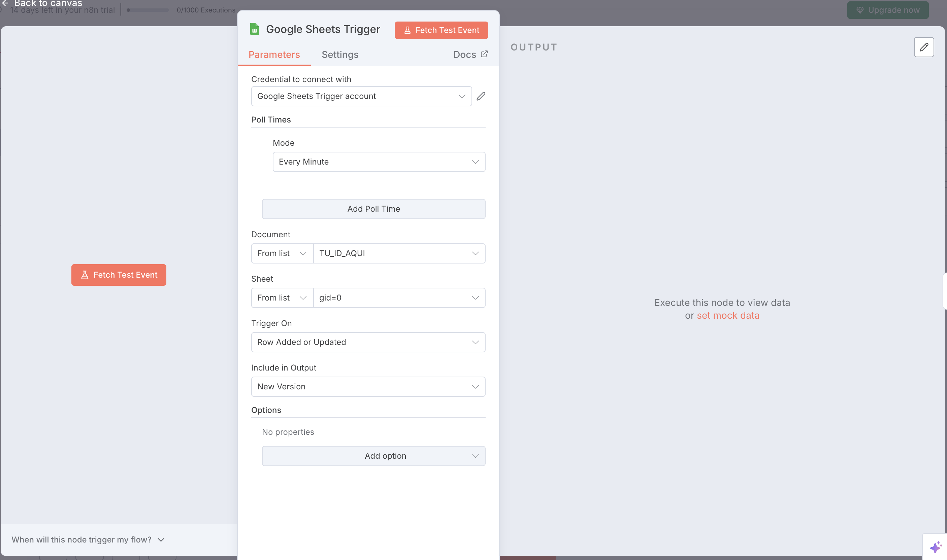Open Include in Output dropdown
Viewport: 947px width, 560px height.
(x=368, y=386)
